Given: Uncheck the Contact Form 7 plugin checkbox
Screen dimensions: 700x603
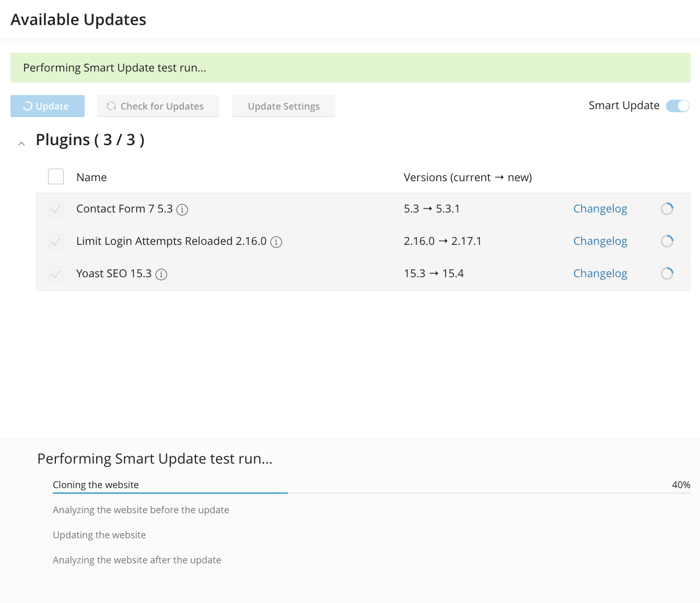Looking at the screenshot, I should (55, 209).
